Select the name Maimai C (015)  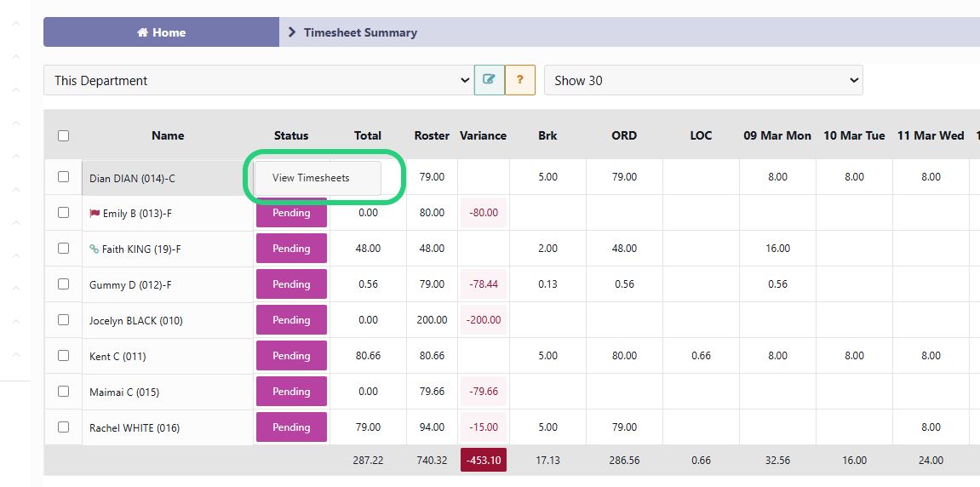(124, 392)
